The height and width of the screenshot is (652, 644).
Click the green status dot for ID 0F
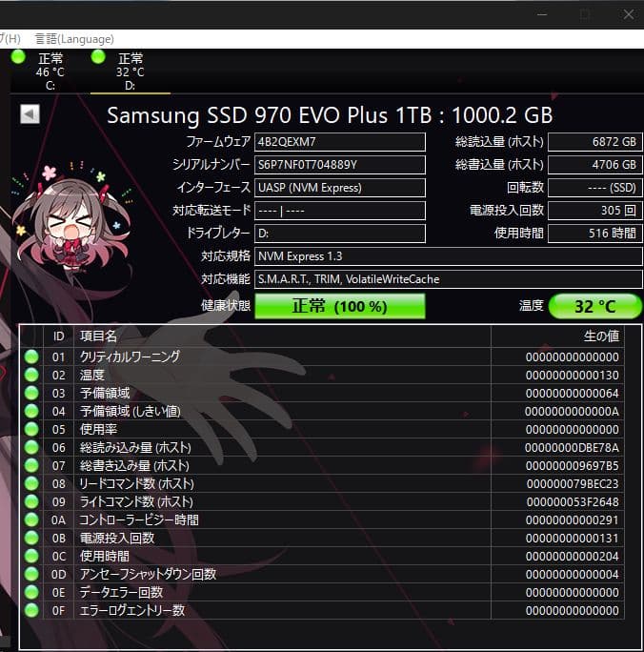(31, 610)
